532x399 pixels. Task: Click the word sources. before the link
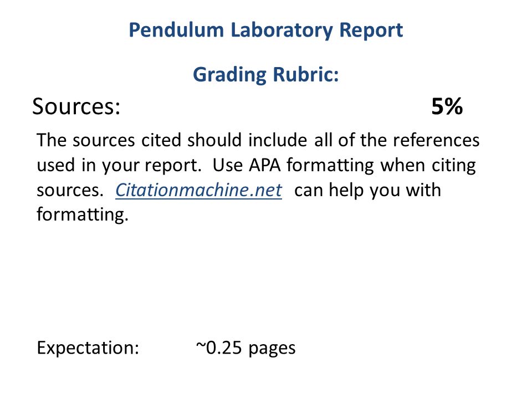70,191
